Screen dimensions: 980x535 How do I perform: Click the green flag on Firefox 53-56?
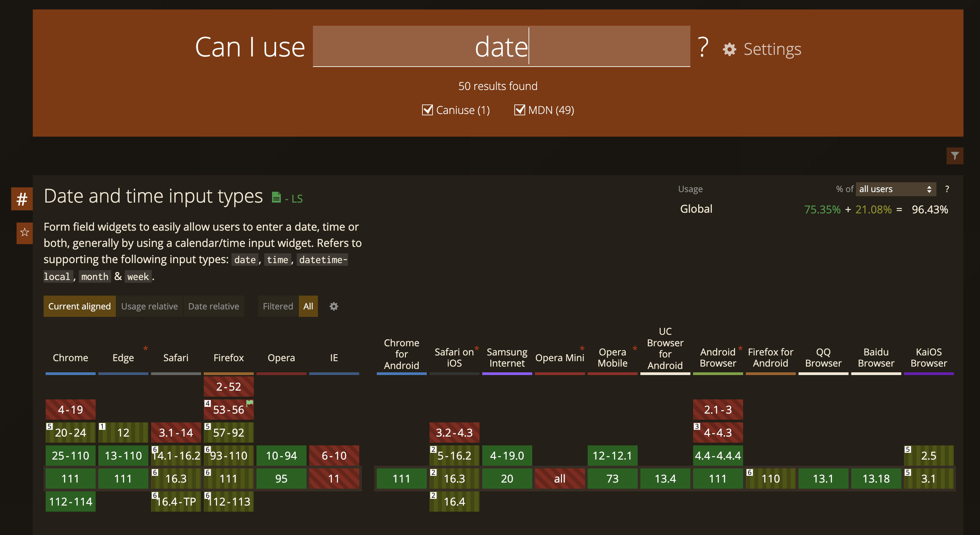click(250, 403)
